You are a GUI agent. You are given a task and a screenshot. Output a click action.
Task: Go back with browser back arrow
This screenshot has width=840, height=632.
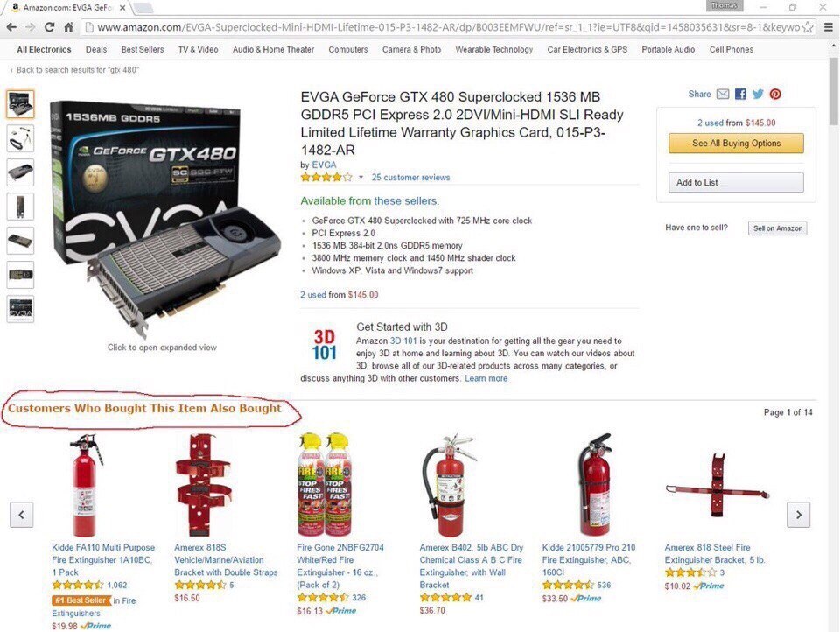tap(11, 27)
